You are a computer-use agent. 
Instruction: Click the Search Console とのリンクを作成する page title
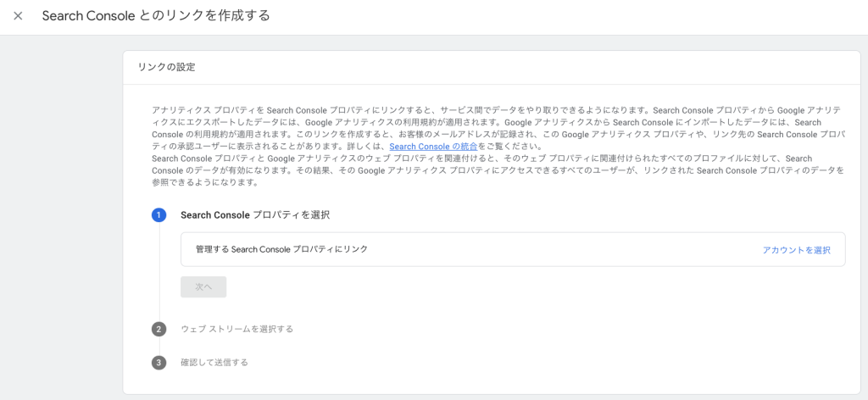[x=156, y=16]
